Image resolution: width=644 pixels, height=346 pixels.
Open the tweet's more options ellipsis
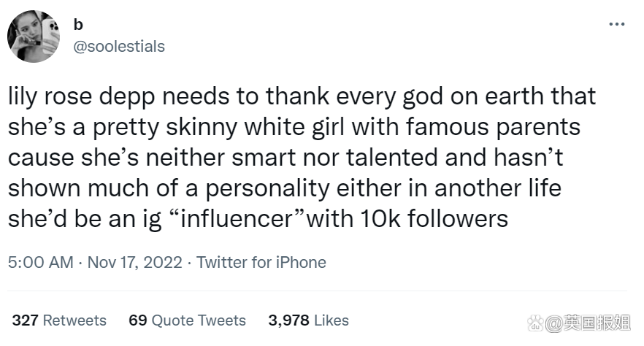[616, 24]
